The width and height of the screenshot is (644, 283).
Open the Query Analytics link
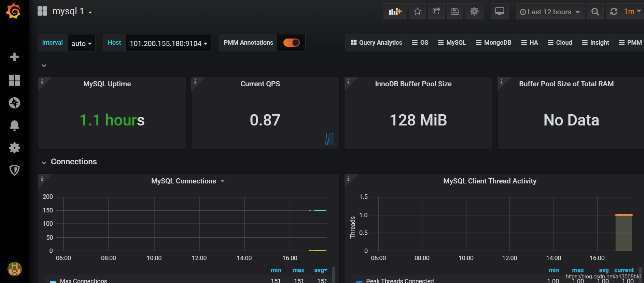click(x=376, y=43)
